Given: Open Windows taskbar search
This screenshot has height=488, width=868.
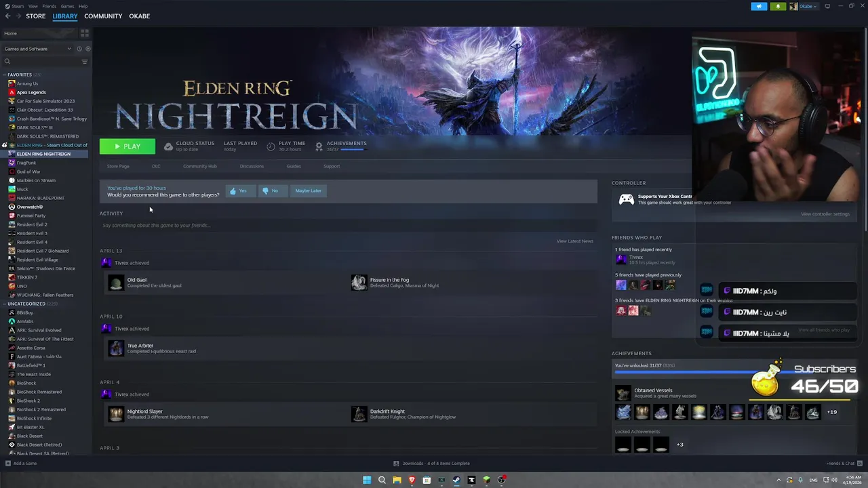Looking at the screenshot, I should (382, 480).
